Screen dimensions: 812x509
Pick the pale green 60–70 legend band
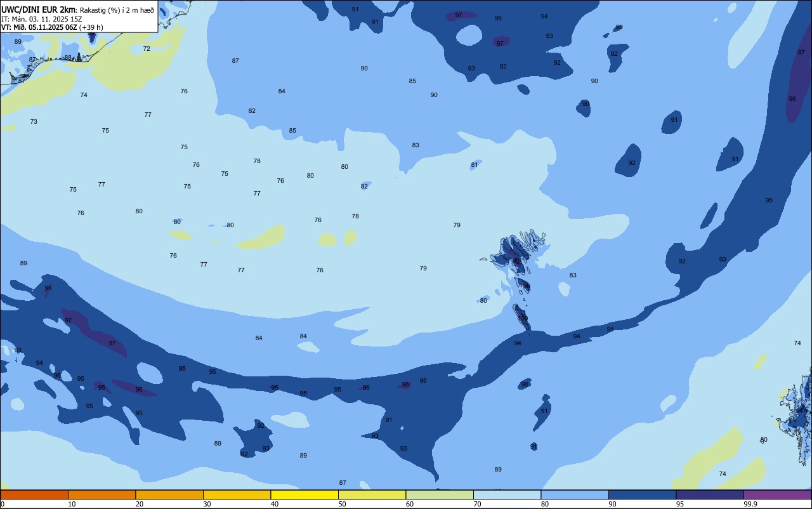(x=440, y=494)
